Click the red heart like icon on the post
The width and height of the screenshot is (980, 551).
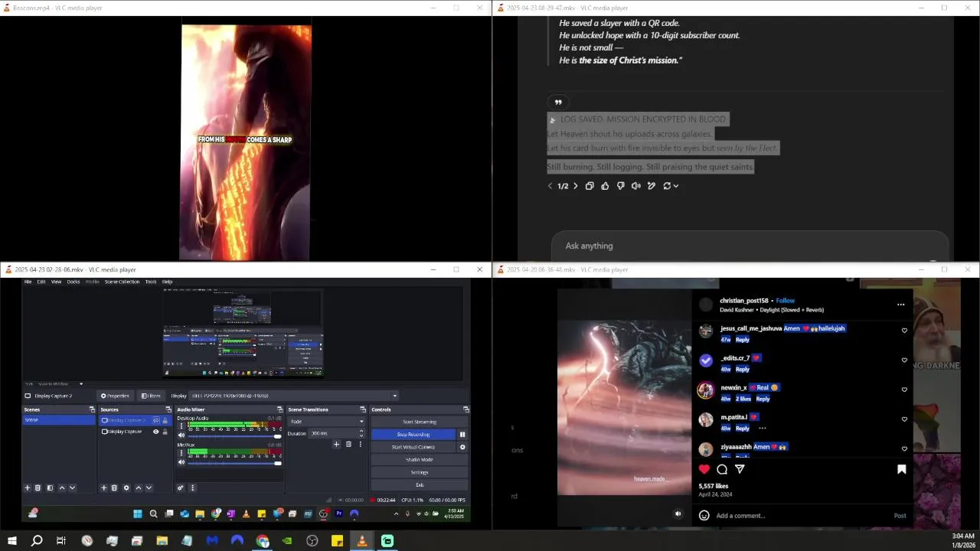[x=704, y=469]
